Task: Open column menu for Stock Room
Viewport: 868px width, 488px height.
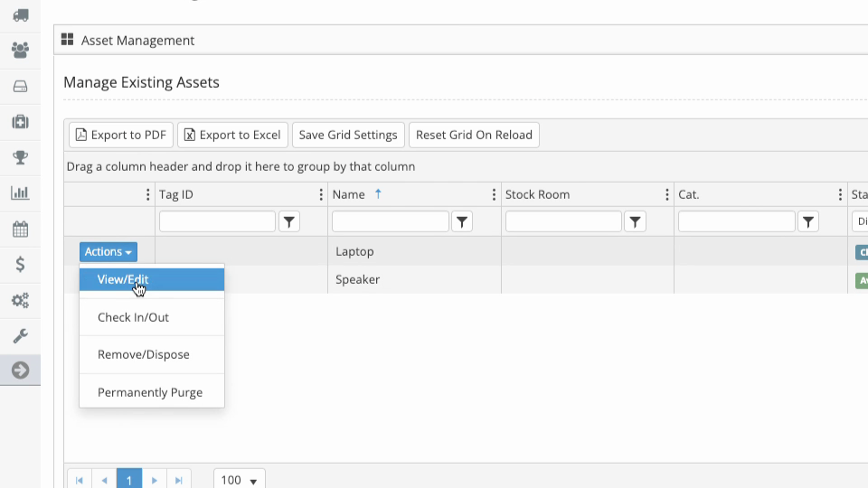Action: (667, 194)
